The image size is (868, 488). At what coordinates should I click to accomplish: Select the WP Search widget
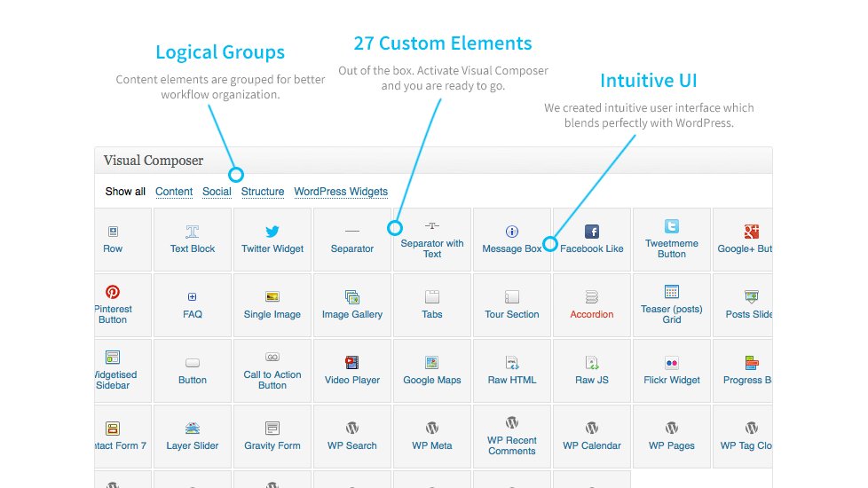(352, 437)
